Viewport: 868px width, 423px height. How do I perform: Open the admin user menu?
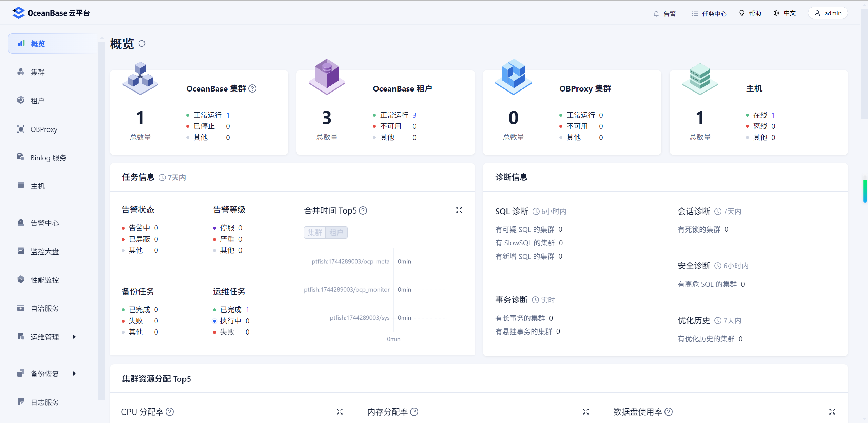coord(828,13)
